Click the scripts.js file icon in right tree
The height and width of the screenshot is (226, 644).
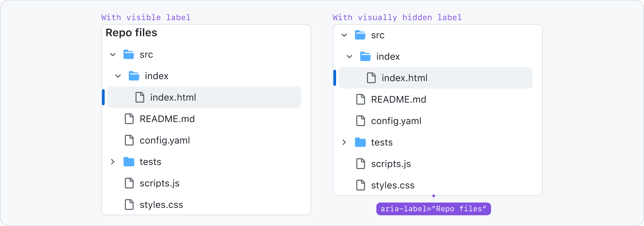[x=361, y=164]
